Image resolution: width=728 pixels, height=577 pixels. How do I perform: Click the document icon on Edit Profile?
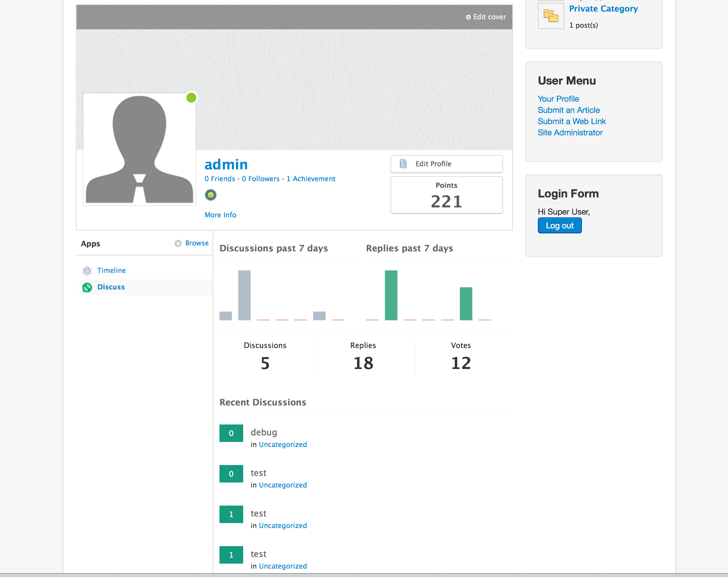pos(403,164)
